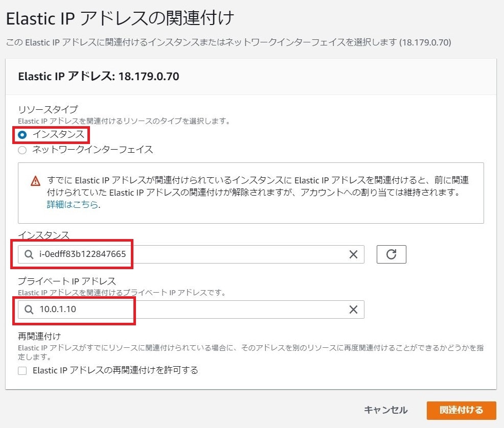Click the private IP address field showing 10.0.1.10
Image resolution: width=504 pixels, height=428 pixels.
point(191,310)
